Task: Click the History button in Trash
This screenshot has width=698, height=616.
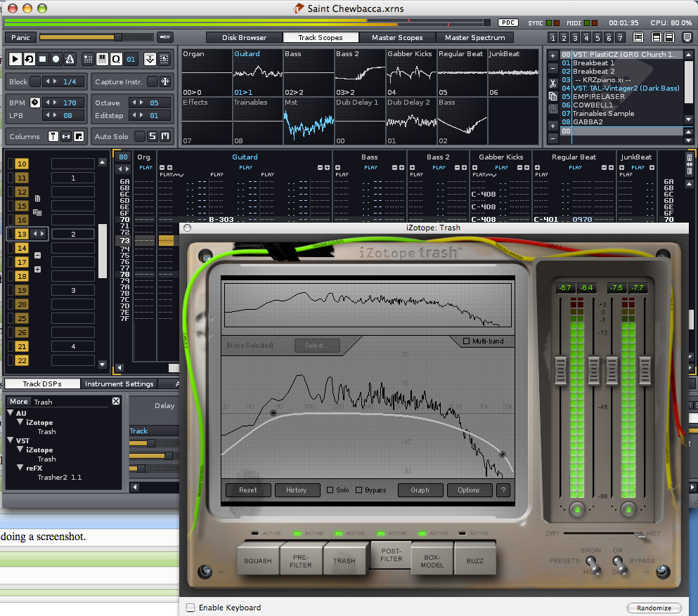Action: click(x=297, y=490)
